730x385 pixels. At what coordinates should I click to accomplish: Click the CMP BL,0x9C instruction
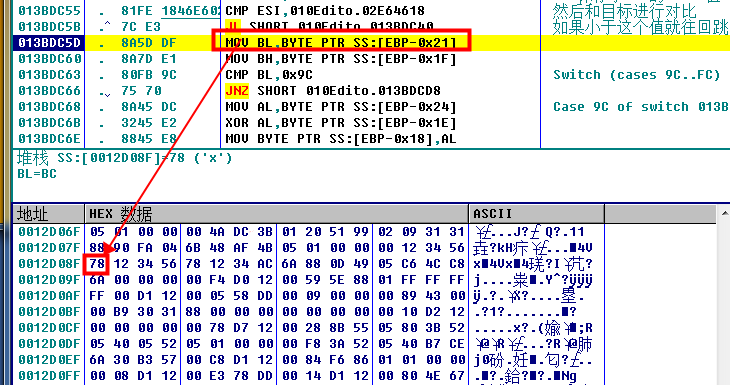pyautogui.click(x=269, y=74)
